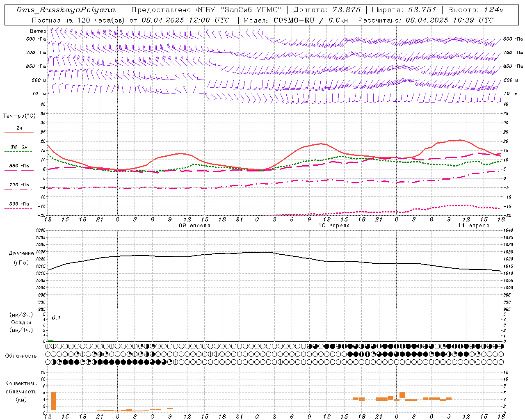Screen dimensions: 525x420
Task: Click the Тем-ра(°C) temperature panel label
Action: [x=19, y=116]
